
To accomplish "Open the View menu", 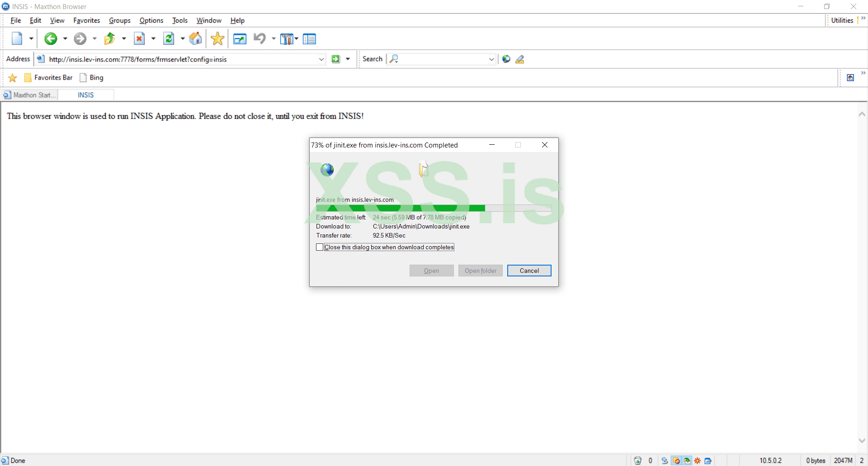I will pyautogui.click(x=57, y=20).
